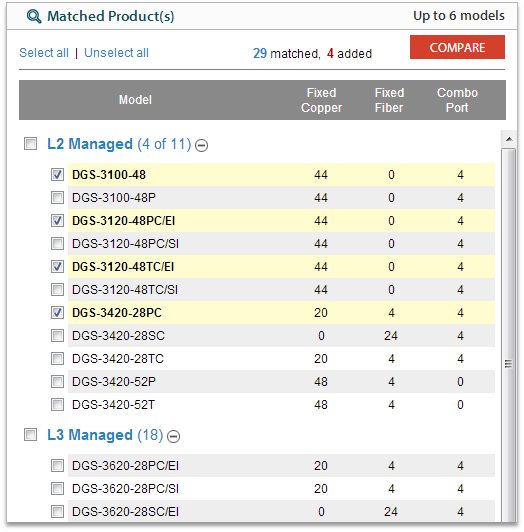Check the DGS-3620-28SC/EI checkbox
This screenshot has height=532, width=524.
(x=57, y=512)
